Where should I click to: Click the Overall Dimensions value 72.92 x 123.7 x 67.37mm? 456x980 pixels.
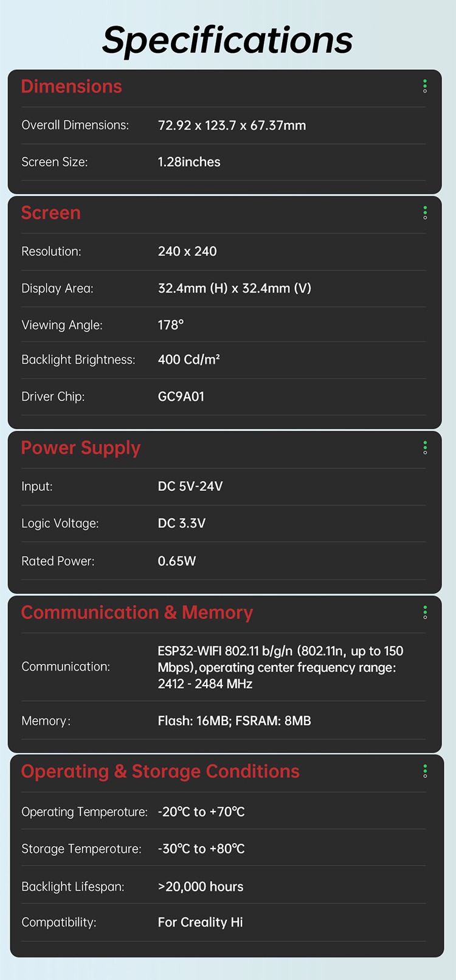click(x=232, y=125)
